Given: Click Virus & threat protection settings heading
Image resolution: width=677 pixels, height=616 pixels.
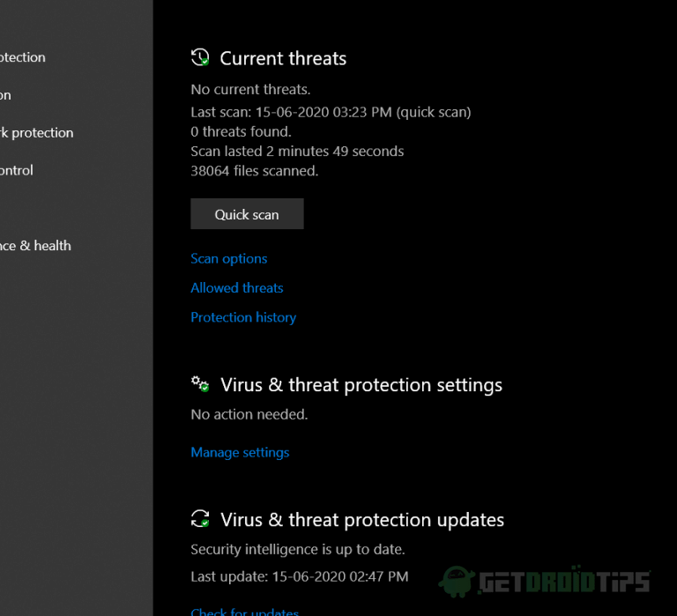Looking at the screenshot, I should (x=361, y=385).
